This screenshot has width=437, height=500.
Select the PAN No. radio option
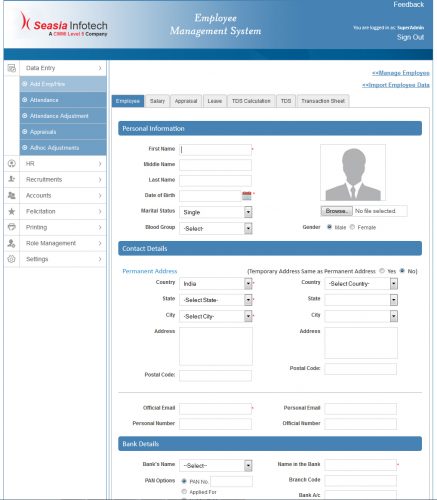tap(184, 481)
